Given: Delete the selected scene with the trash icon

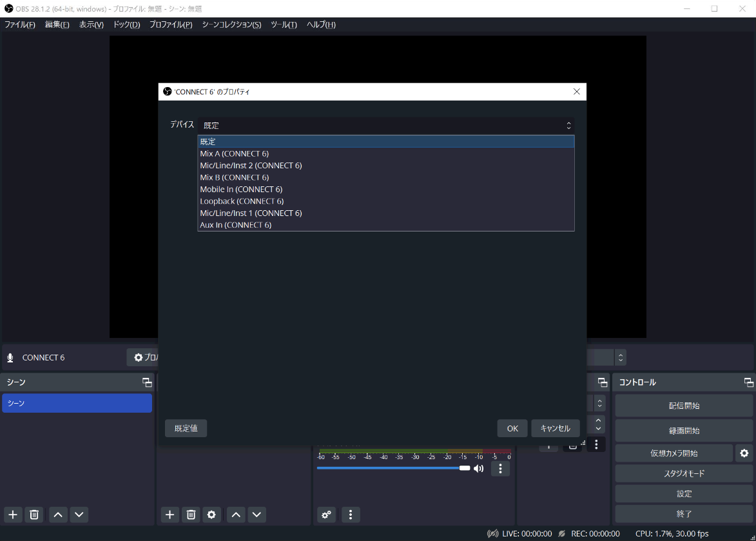Looking at the screenshot, I should click(34, 515).
